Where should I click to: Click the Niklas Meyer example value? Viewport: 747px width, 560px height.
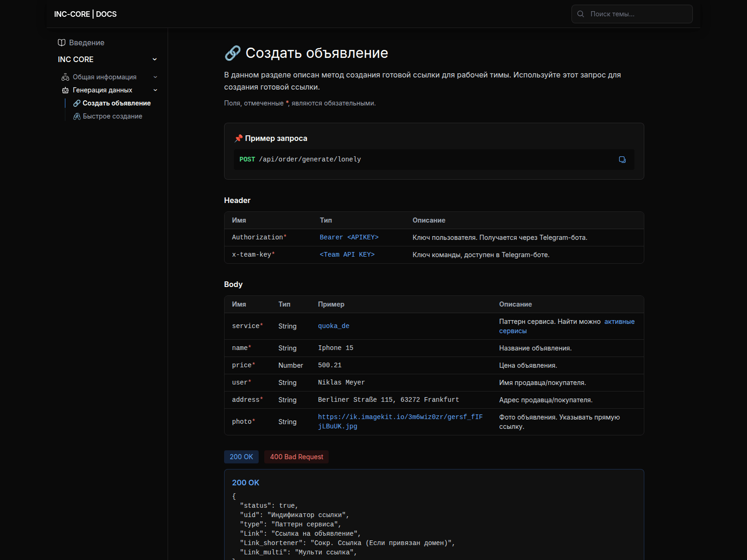341,383
